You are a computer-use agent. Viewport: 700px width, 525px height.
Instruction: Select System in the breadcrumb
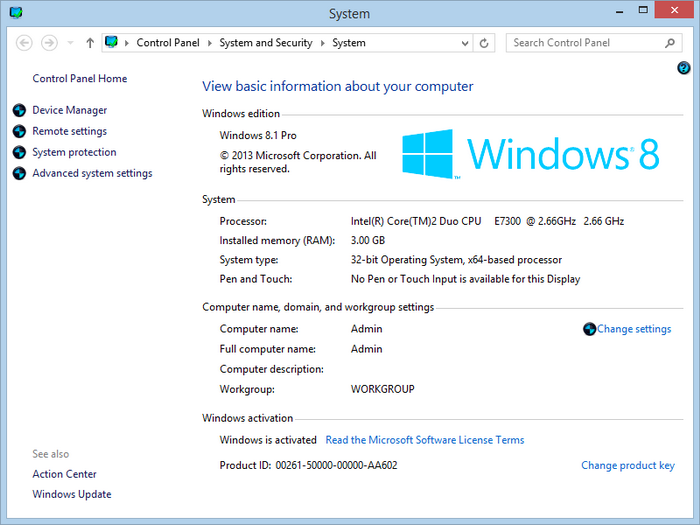(349, 43)
